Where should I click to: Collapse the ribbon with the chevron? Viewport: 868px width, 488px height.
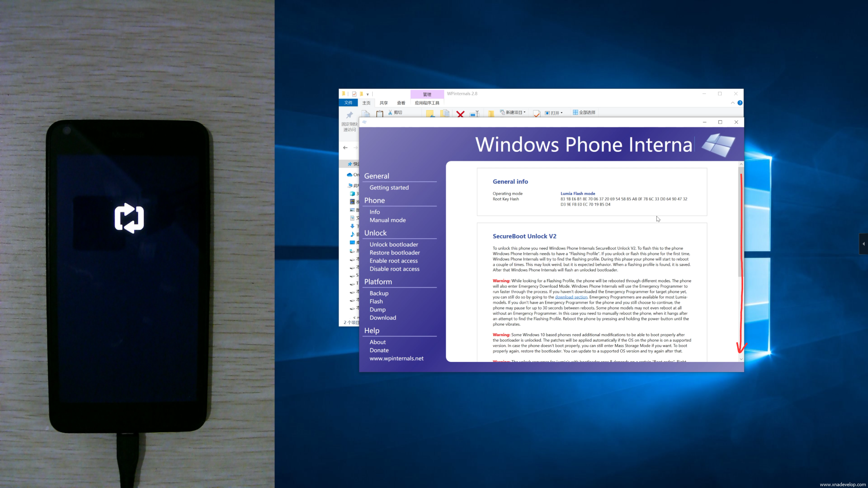click(733, 103)
